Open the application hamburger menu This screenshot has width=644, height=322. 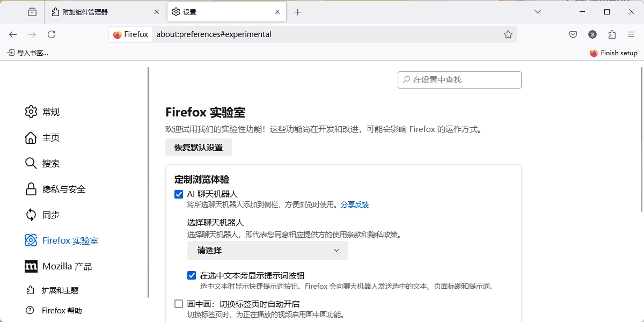tap(631, 34)
